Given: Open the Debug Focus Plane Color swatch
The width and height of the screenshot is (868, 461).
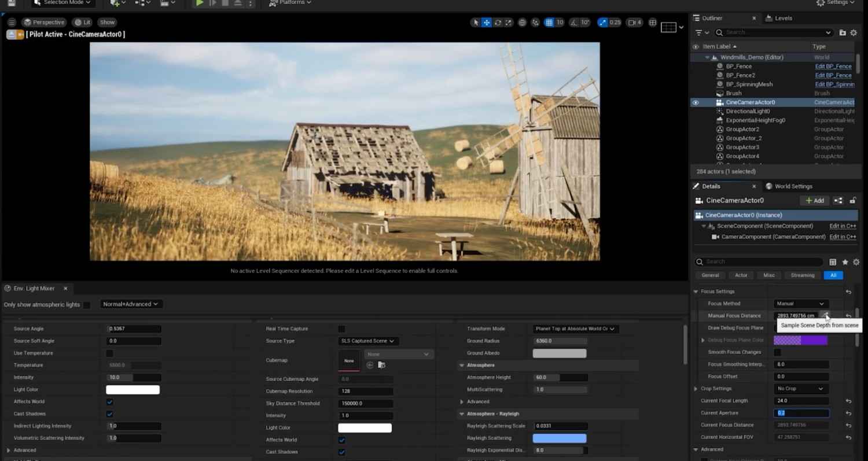Looking at the screenshot, I should point(800,340).
